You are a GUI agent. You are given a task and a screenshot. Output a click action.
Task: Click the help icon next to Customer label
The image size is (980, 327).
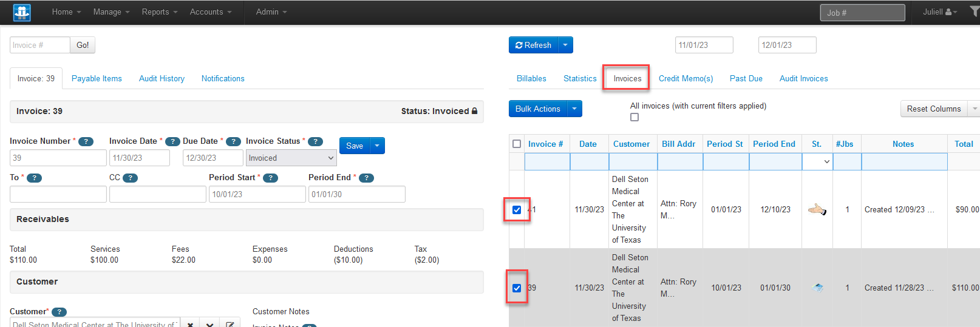click(59, 312)
